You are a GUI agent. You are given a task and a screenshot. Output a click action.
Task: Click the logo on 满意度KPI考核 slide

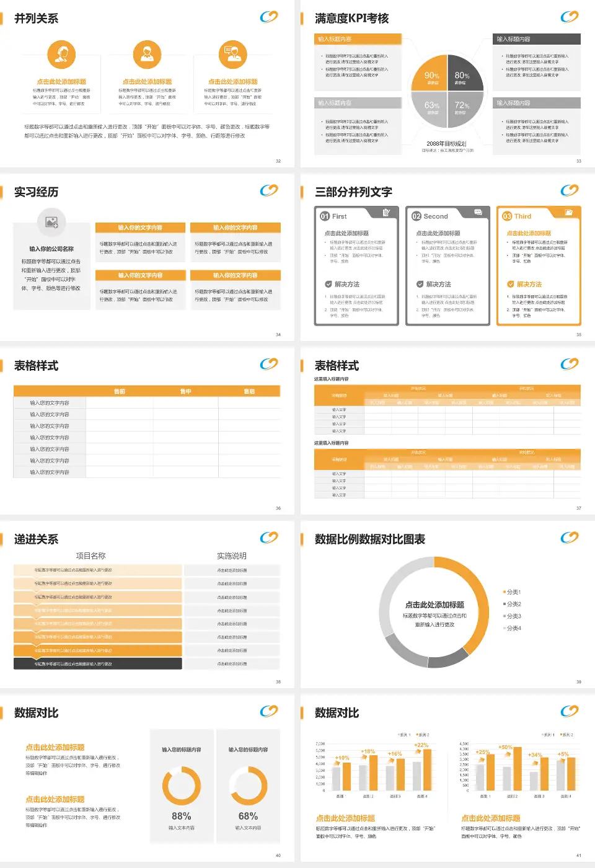[x=569, y=17]
